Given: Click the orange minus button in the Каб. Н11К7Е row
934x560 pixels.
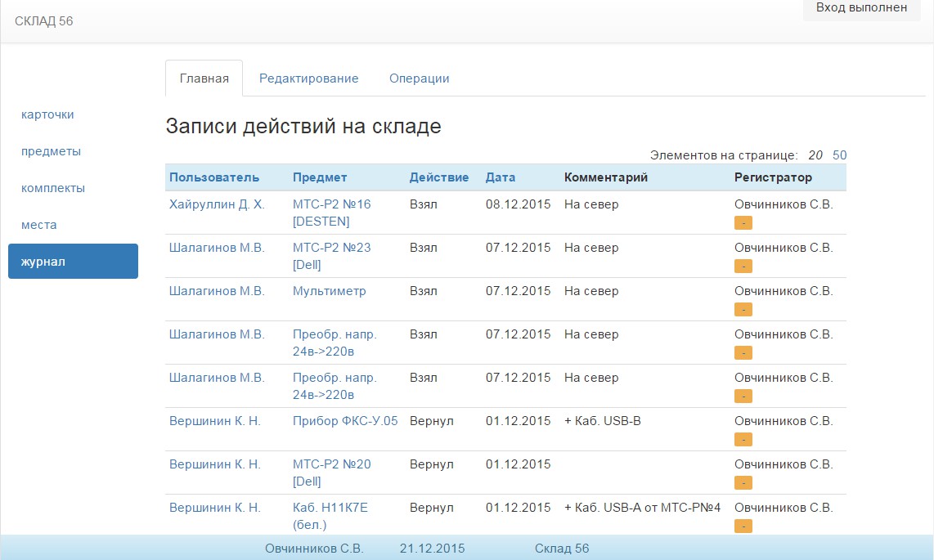Looking at the screenshot, I should (x=743, y=526).
